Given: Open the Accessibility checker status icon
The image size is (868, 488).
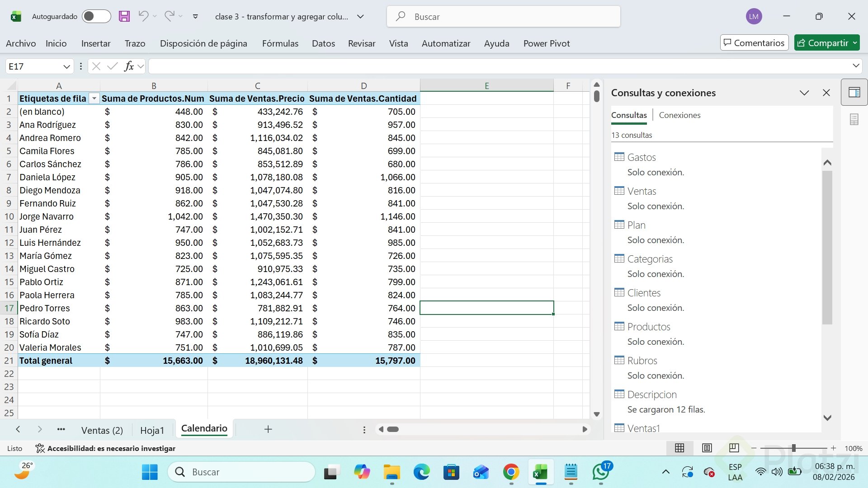Looking at the screenshot, I should click(40, 448).
